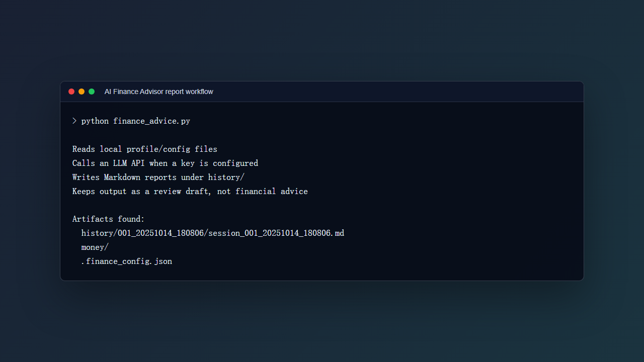The width and height of the screenshot is (644, 362).
Task: Click the line 'Writes Markdown reports under history/'
Action: click(x=158, y=177)
